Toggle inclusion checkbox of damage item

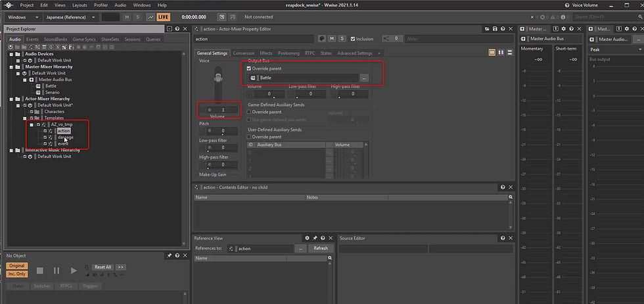45,138
